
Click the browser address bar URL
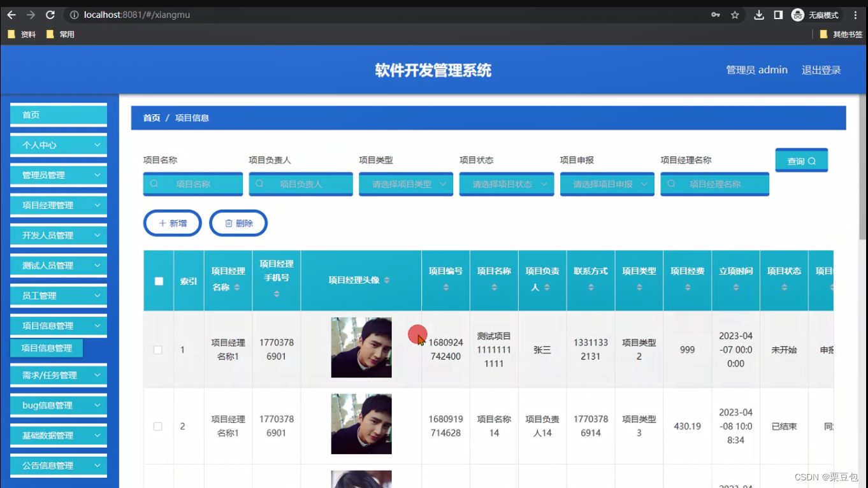(x=137, y=15)
